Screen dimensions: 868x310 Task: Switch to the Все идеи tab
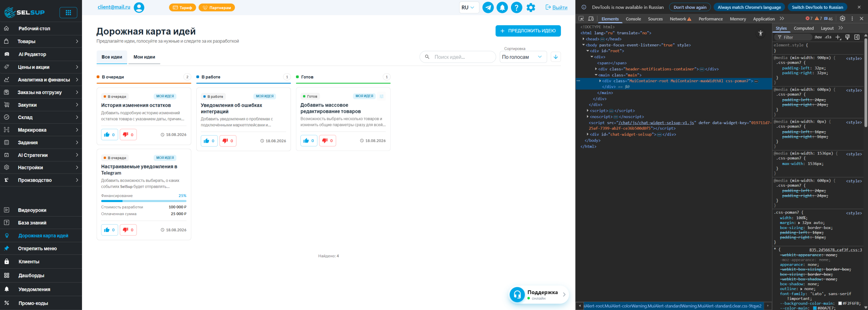point(112,57)
